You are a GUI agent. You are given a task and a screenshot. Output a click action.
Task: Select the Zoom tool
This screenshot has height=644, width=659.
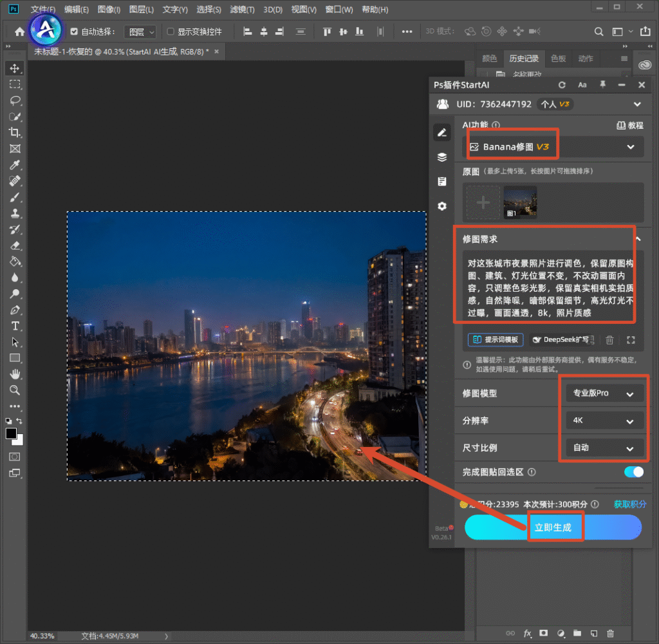click(15, 390)
